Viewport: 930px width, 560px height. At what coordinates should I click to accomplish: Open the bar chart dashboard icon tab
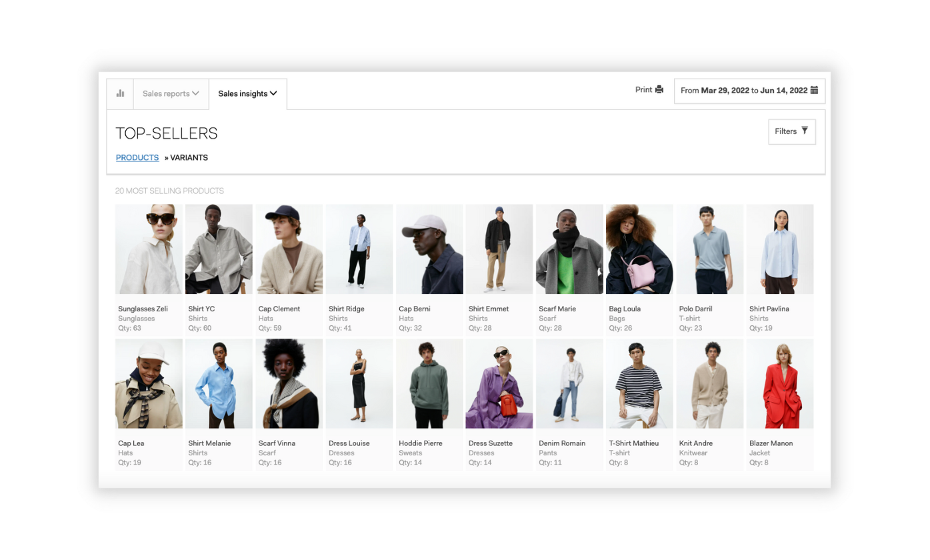click(x=120, y=93)
